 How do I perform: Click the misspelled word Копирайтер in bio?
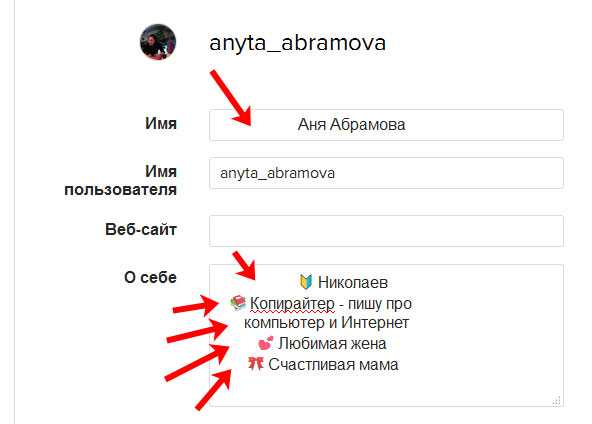[292, 303]
